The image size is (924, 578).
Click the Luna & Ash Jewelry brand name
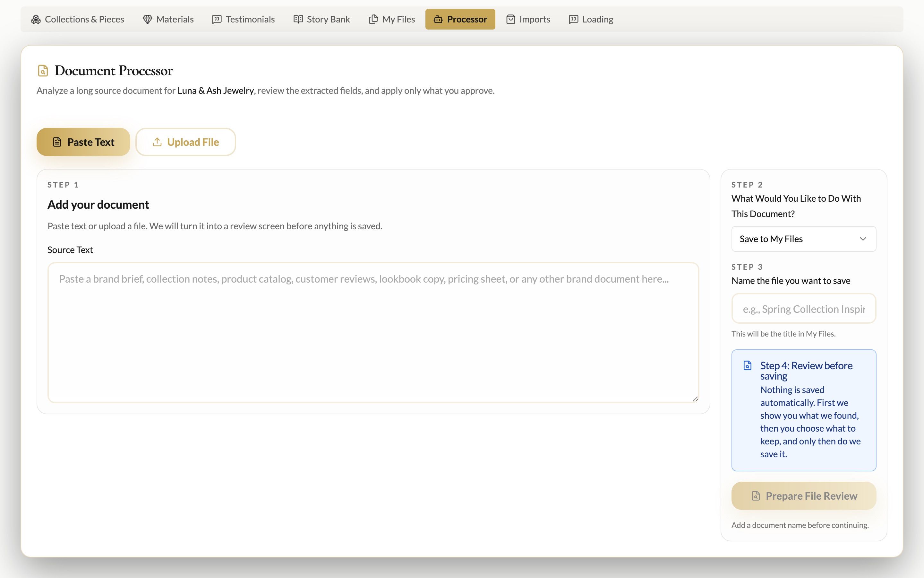[215, 91]
